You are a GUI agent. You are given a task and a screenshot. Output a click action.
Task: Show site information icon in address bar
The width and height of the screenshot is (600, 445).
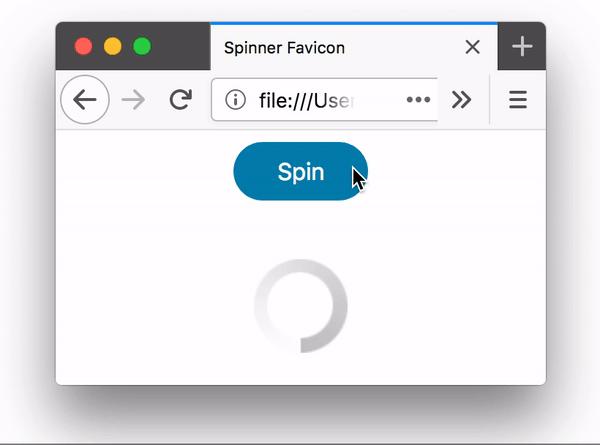(235, 100)
